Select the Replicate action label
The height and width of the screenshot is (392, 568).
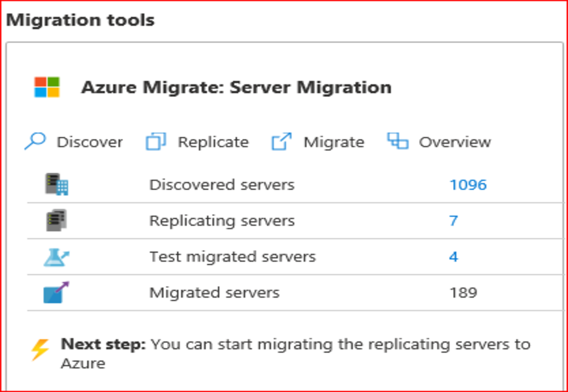(213, 142)
